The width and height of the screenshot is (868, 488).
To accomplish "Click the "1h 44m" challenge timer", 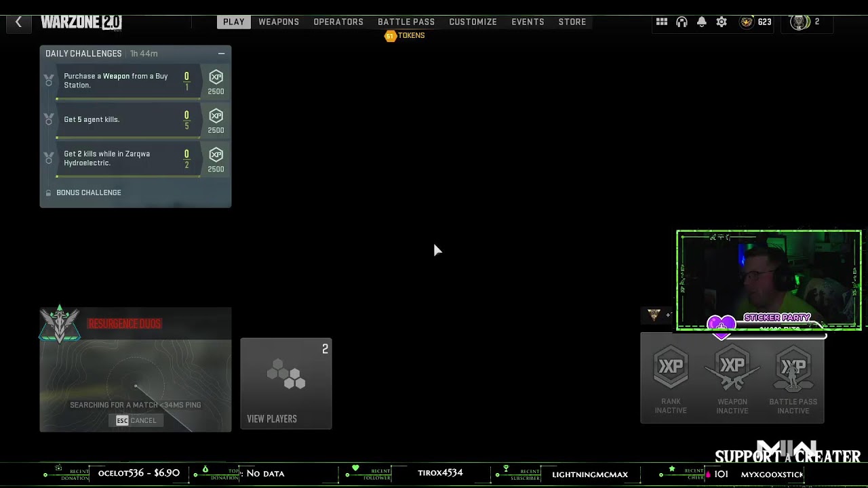I will click(144, 54).
